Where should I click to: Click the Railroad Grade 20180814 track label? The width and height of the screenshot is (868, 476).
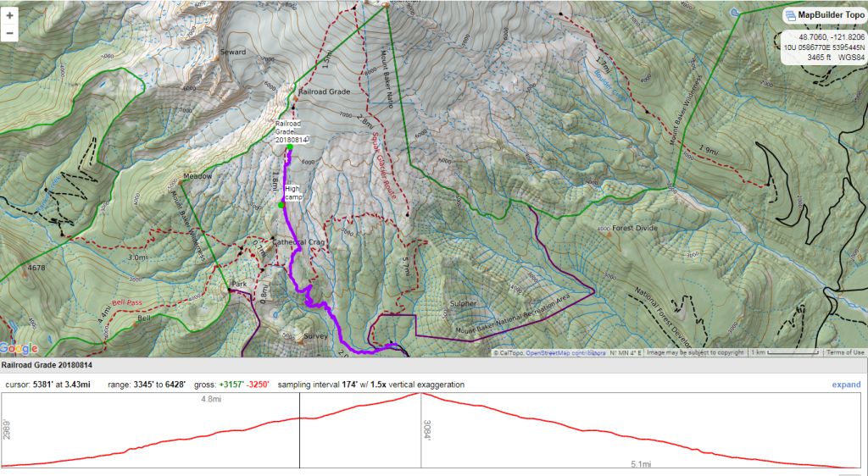coord(293,131)
